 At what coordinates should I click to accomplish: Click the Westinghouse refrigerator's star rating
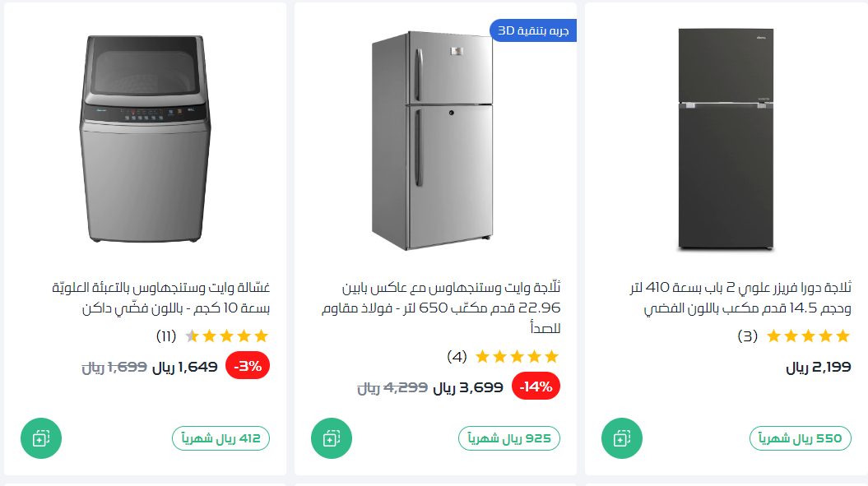tap(517, 356)
